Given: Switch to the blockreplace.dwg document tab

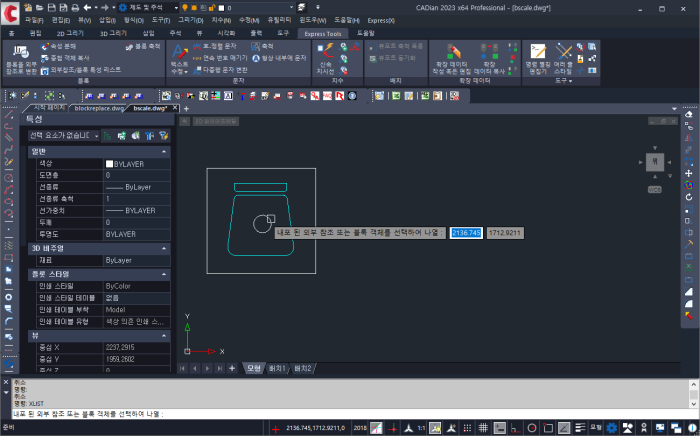Looking at the screenshot, I should coord(99,108).
